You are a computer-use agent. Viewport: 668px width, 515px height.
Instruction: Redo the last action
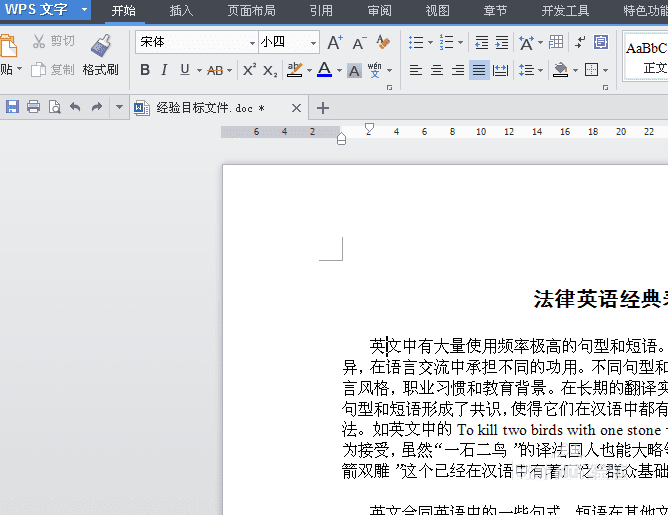coord(97,106)
